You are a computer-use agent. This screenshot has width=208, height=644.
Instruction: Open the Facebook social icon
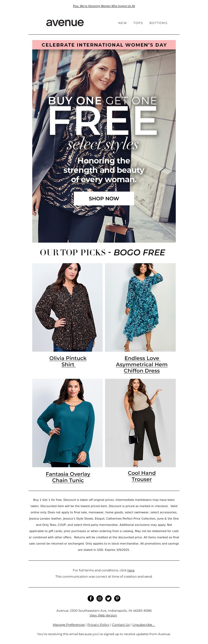click(91, 598)
